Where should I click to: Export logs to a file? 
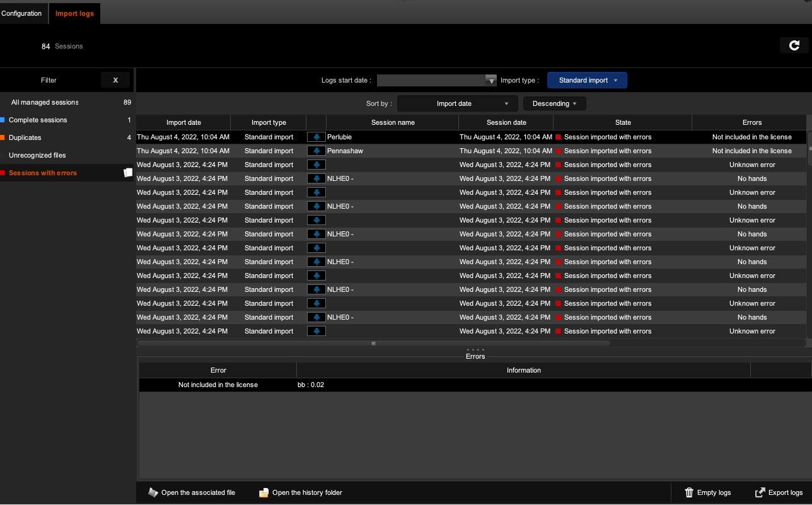[779, 492]
